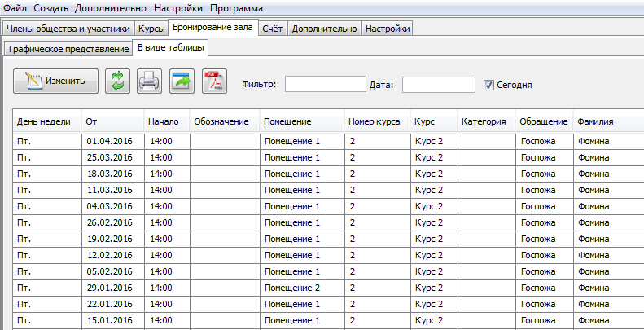
Task: Open the Дополнительно tab
Action: 325,29
